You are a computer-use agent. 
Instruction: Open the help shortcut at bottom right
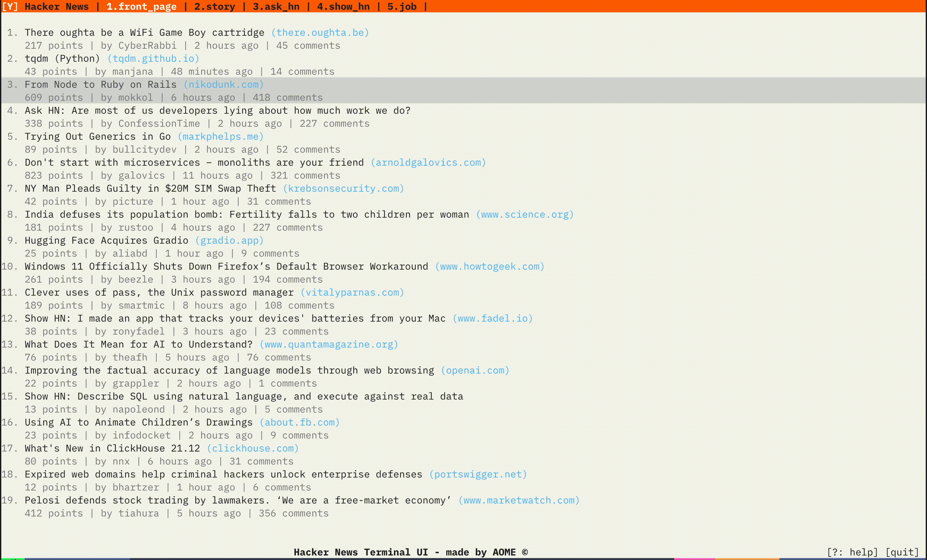pos(852,552)
